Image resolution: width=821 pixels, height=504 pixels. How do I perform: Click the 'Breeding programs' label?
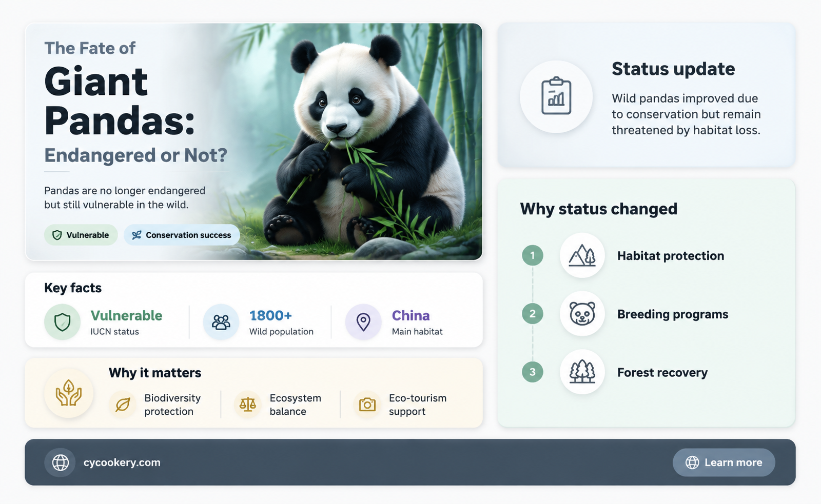click(x=673, y=314)
